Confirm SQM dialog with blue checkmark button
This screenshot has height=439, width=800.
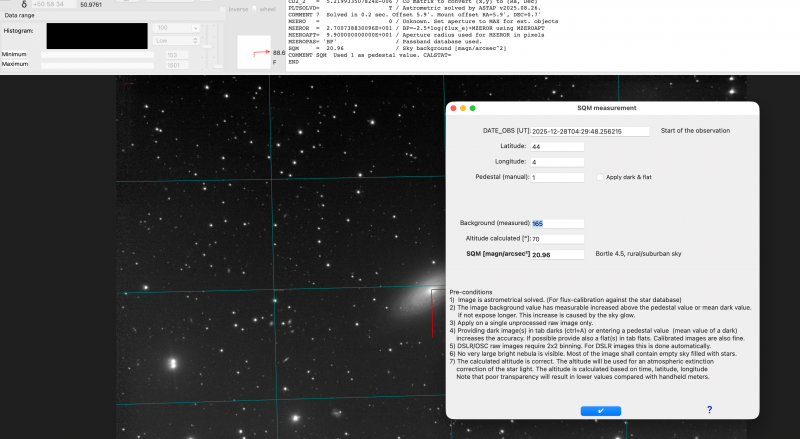click(x=601, y=411)
